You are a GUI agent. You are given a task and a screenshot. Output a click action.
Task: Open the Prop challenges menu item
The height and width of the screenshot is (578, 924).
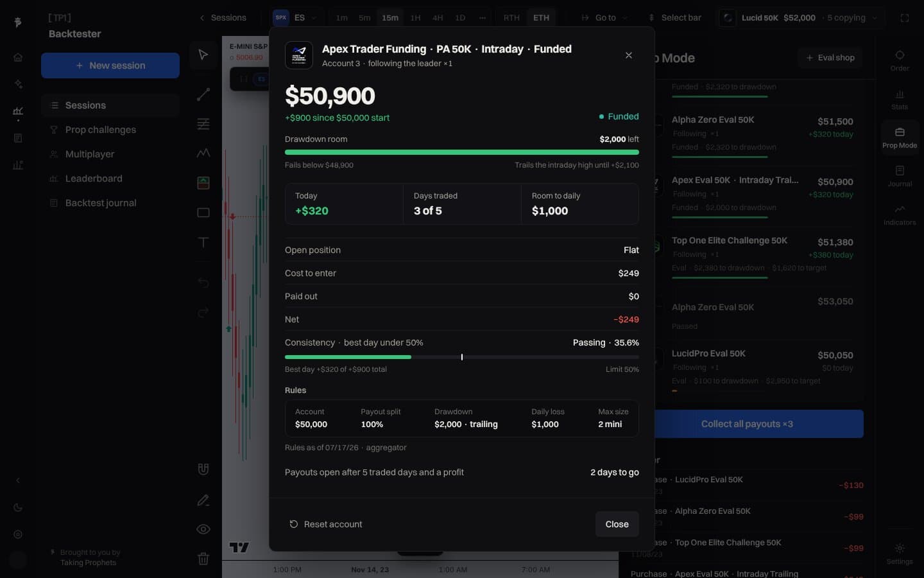(110, 130)
